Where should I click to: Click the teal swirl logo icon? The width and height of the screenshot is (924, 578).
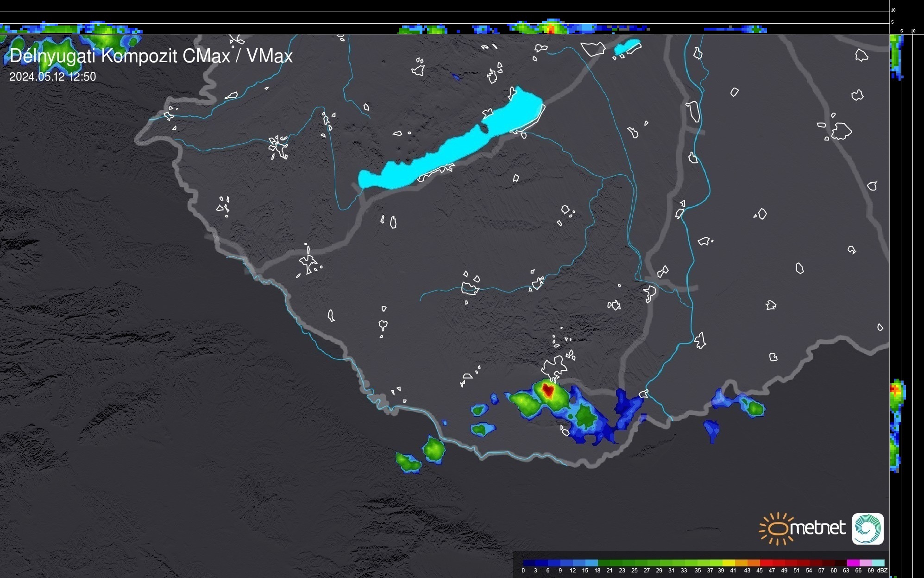point(867,528)
